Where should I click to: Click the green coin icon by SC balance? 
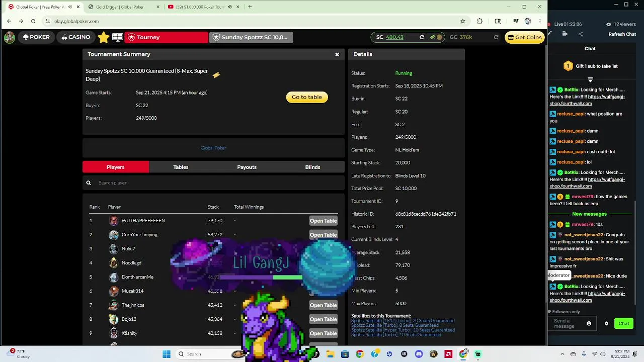click(433, 37)
